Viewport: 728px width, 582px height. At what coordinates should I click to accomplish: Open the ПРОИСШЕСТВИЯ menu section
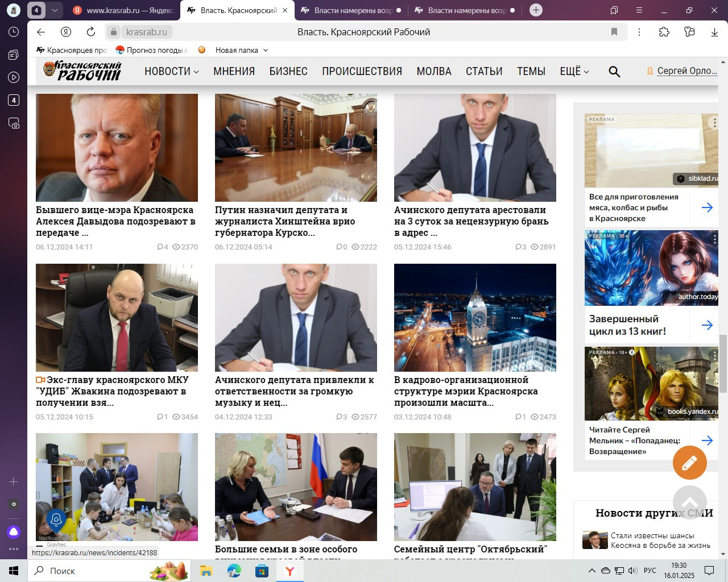point(362,72)
